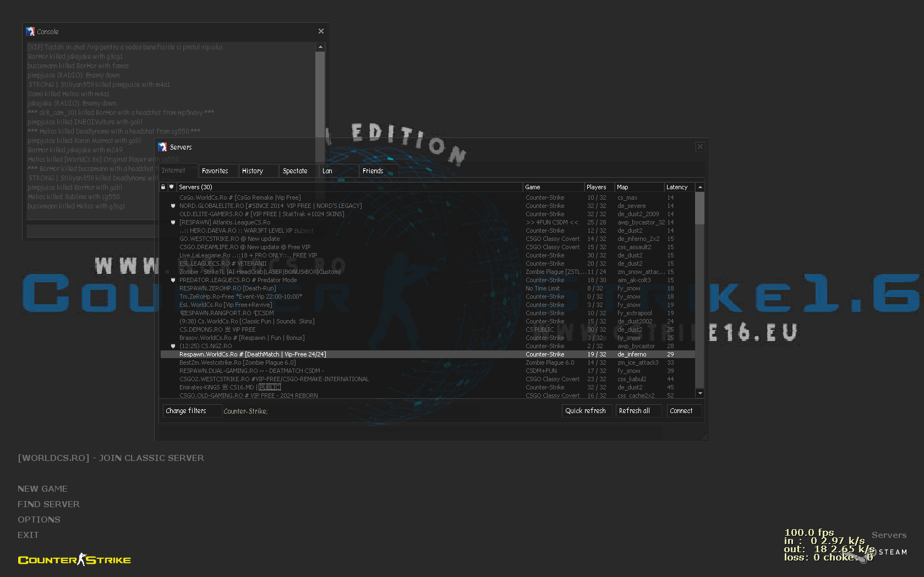Image resolution: width=924 pixels, height=577 pixels.
Task: Click the Refresh all button
Action: point(635,411)
